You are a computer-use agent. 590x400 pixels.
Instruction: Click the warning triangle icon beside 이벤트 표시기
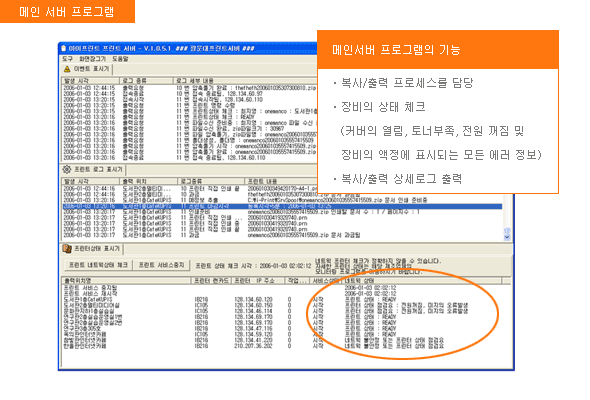(x=67, y=69)
